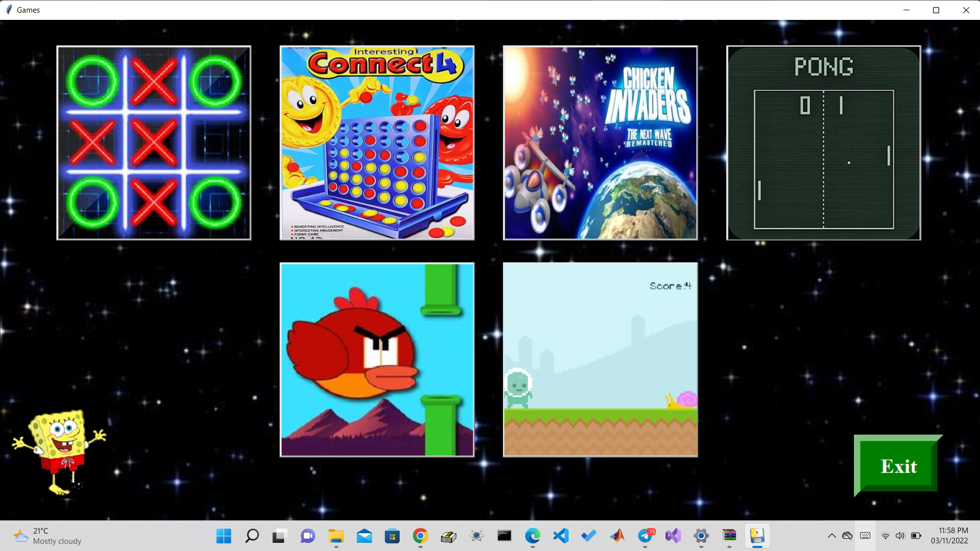Viewport: 980px width, 551px height.
Task: Maximize or restore the Games window
Action: pyautogui.click(x=936, y=10)
